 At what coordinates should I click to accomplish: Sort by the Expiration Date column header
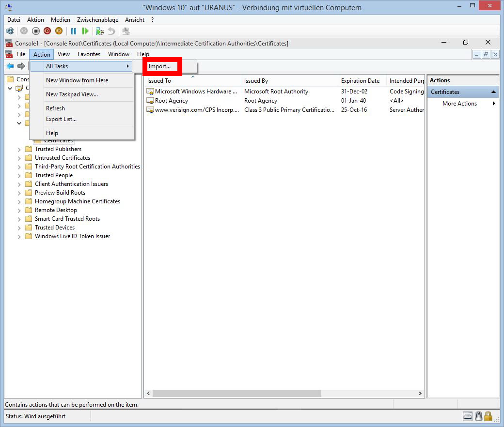[360, 81]
